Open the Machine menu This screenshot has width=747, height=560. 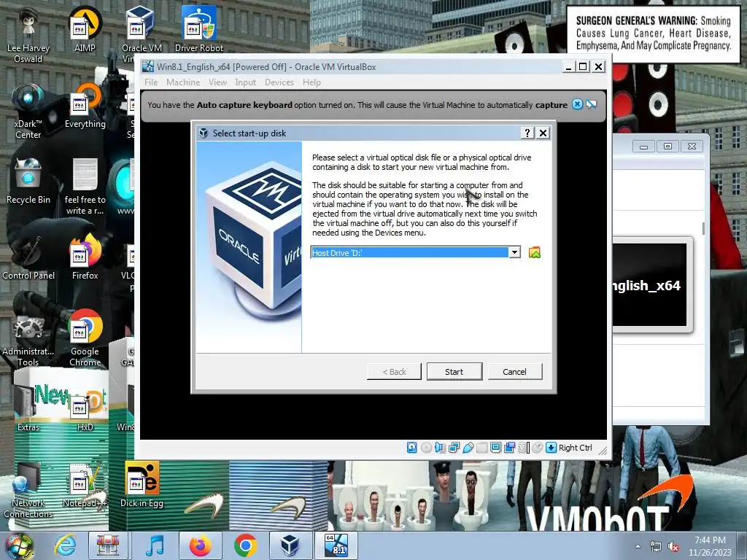183,82
